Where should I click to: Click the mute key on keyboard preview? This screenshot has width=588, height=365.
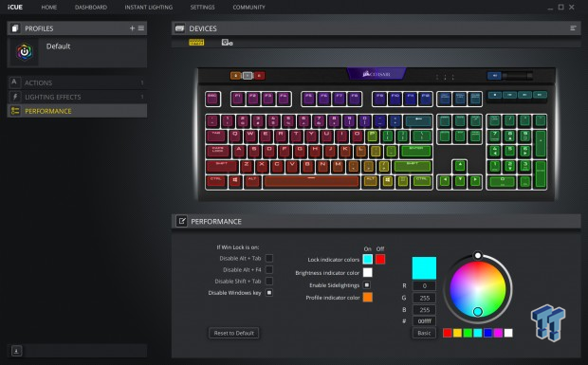[494, 76]
